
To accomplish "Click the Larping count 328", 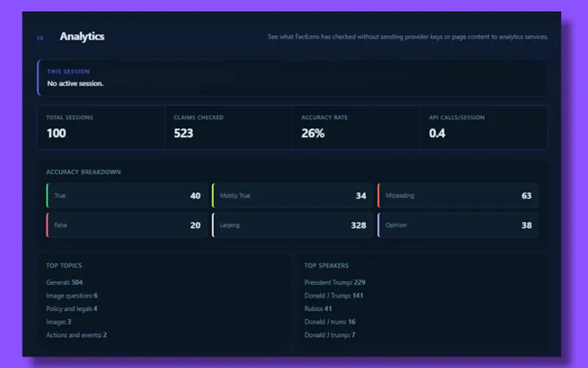I will (359, 225).
